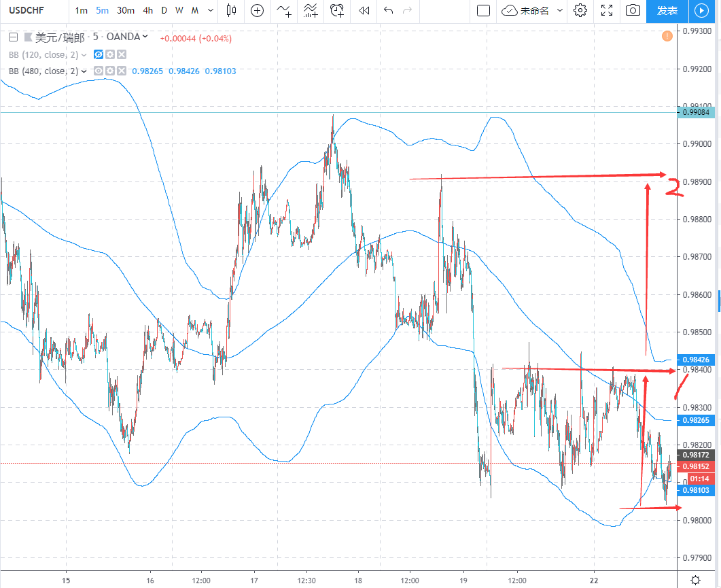The height and width of the screenshot is (588, 721).
Task: Hide the BB (480, close, 2) indicator
Action: tap(99, 71)
